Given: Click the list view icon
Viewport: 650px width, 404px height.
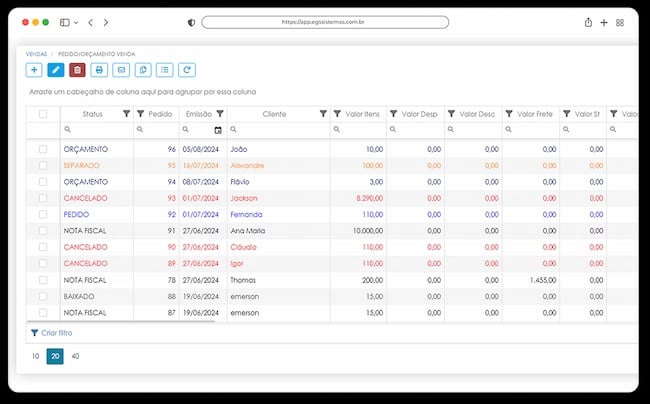Looking at the screenshot, I should click(165, 70).
